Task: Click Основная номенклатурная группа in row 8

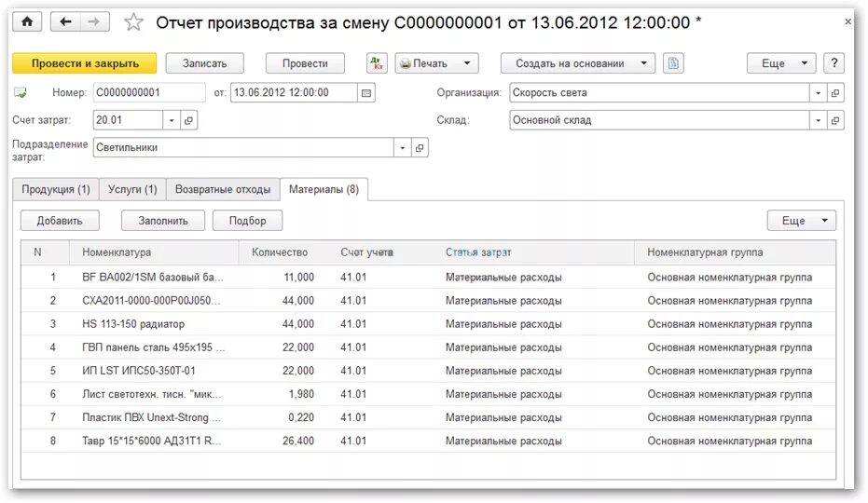Action: coord(730,441)
